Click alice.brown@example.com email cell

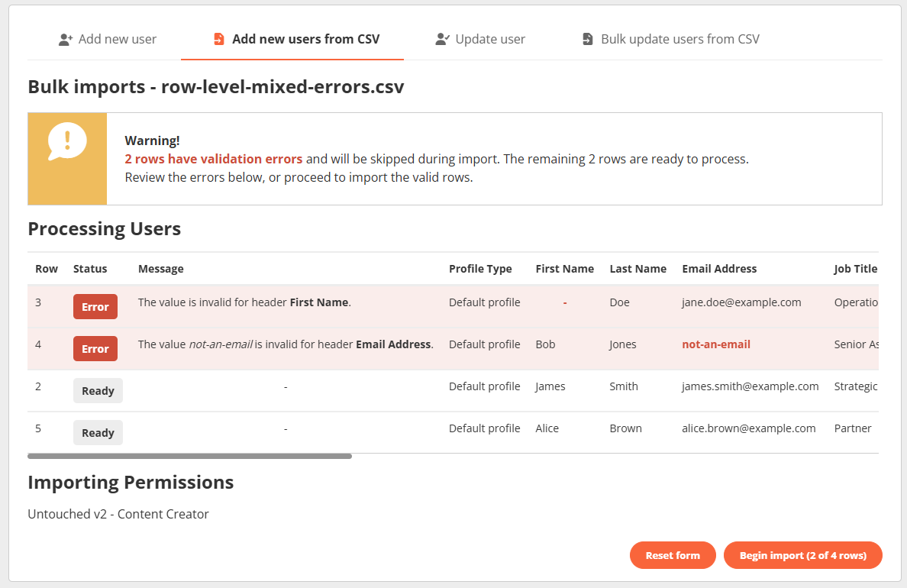(748, 428)
